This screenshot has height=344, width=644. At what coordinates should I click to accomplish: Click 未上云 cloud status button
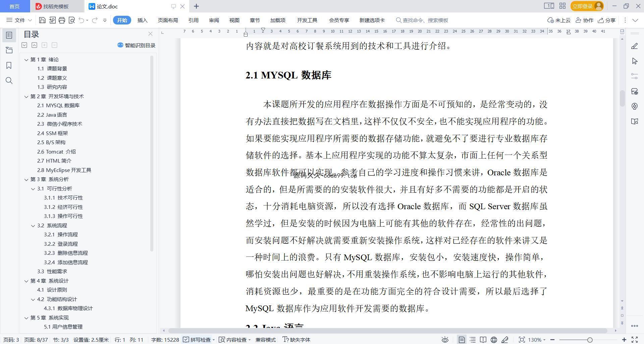559,20
